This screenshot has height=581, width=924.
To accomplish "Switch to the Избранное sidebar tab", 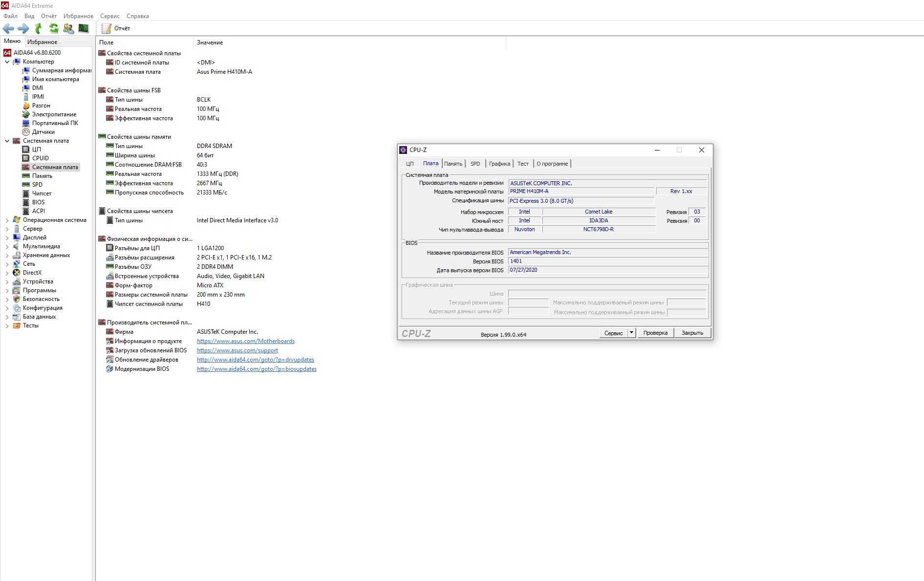I will coord(42,42).
